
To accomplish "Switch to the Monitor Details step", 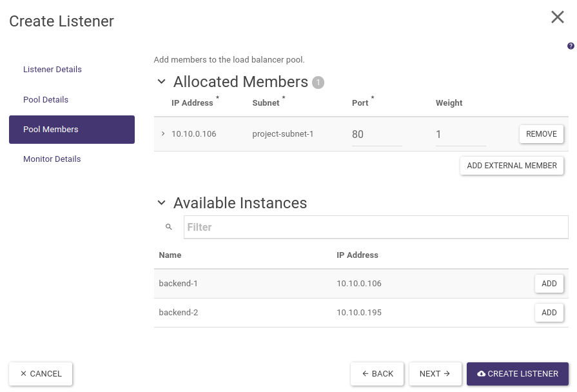I will [x=52, y=159].
